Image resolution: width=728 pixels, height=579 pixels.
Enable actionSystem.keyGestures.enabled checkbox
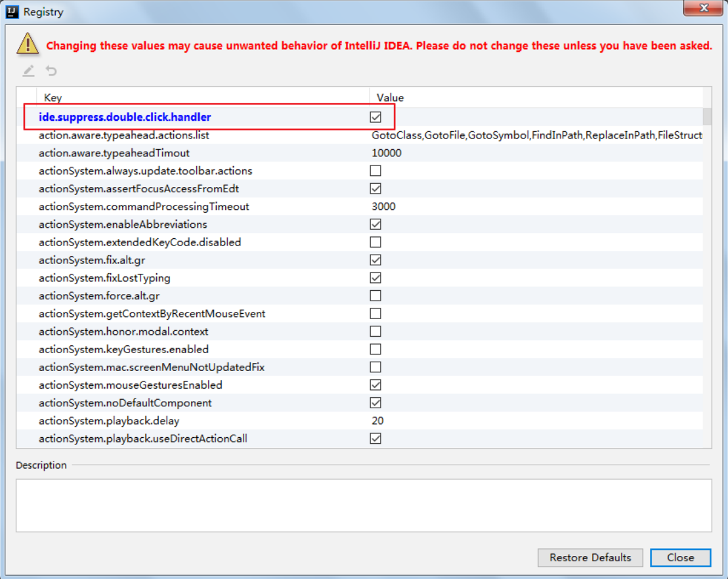[x=375, y=349]
